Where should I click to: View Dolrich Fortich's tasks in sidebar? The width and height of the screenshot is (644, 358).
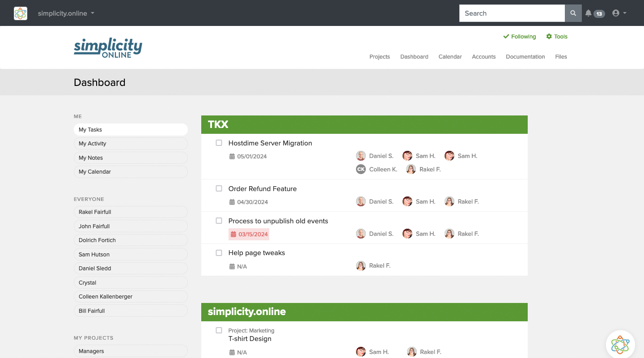click(x=131, y=240)
